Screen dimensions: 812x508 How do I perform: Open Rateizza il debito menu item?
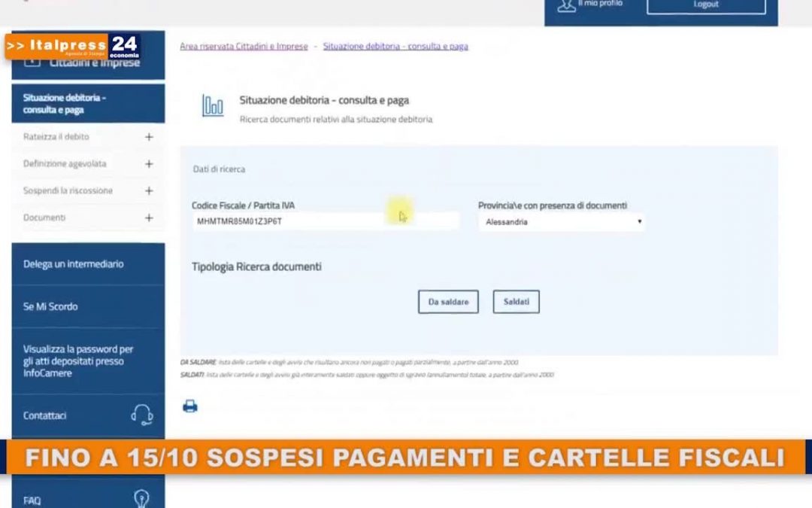pyautogui.click(x=56, y=137)
